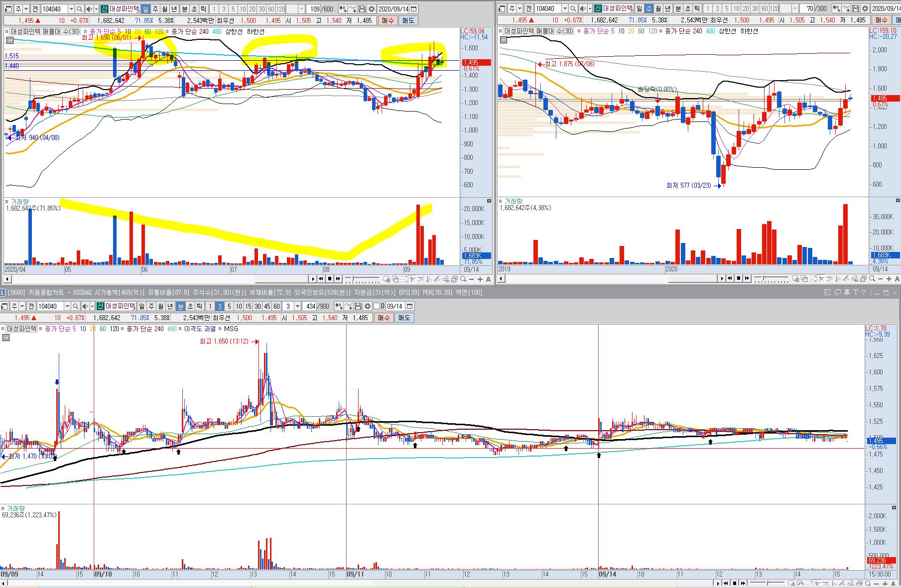Click 상한선 indicator label in top-left daily chart
This screenshot has height=588, width=901.
(234, 31)
